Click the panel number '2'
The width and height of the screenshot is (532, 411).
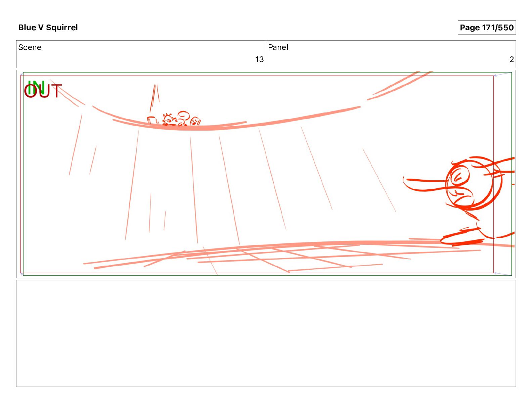pyautogui.click(x=512, y=59)
